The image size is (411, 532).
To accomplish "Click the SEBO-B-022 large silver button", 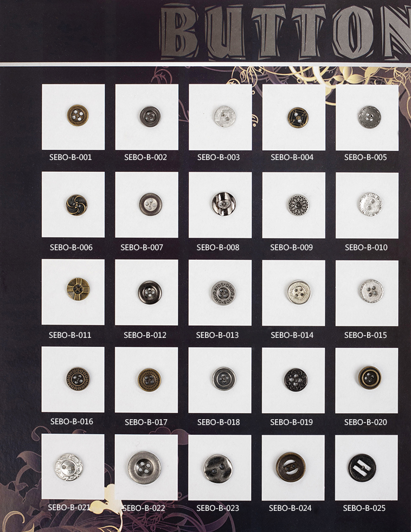I will pyautogui.click(x=143, y=467).
